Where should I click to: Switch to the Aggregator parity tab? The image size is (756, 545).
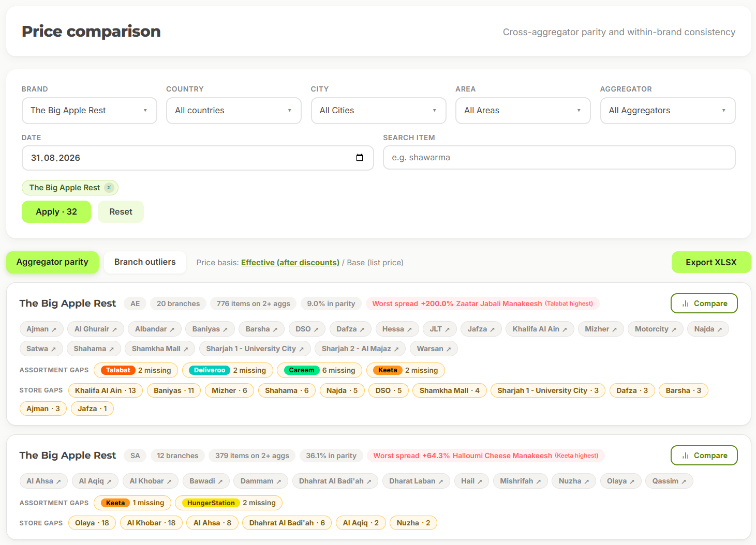(52, 262)
